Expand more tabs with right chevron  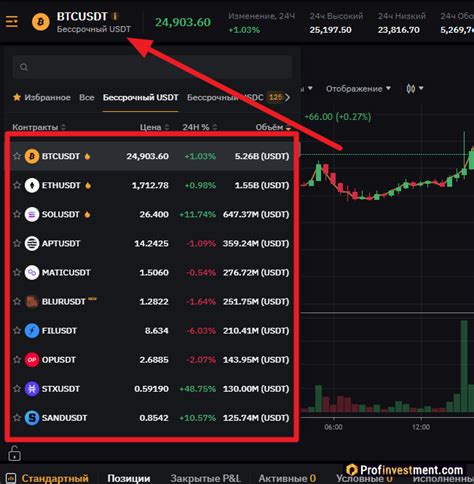tap(287, 97)
